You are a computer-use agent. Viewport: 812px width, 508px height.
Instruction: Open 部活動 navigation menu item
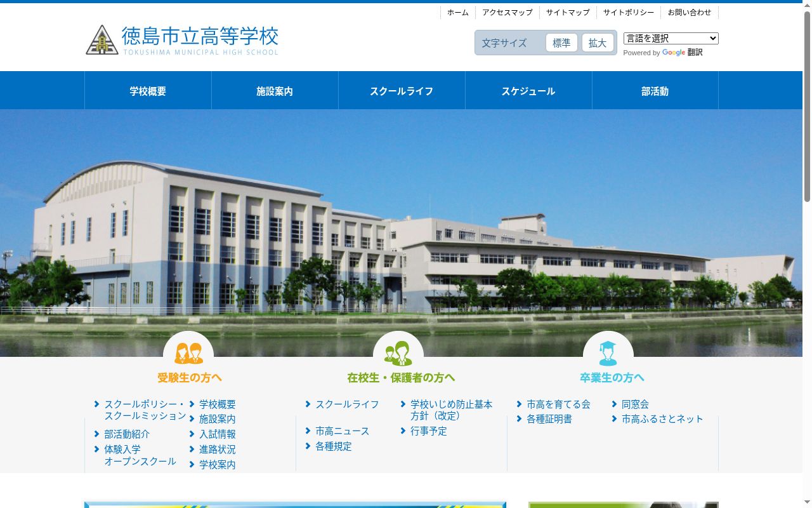pos(655,91)
